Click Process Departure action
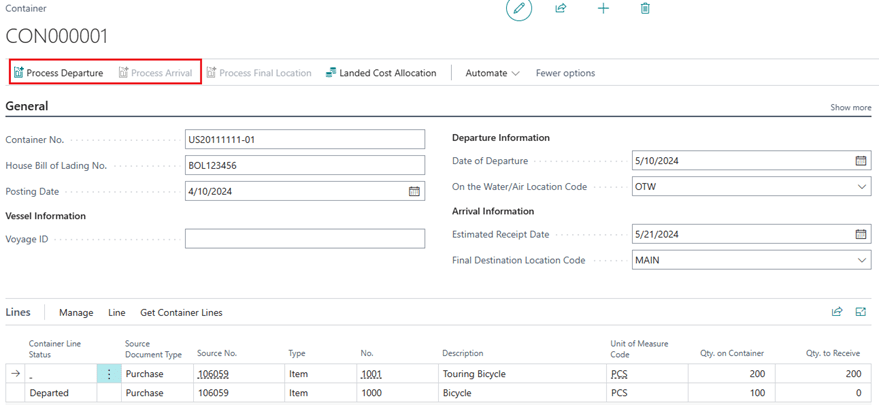The height and width of the screenshot is (405, 879). 59,73
